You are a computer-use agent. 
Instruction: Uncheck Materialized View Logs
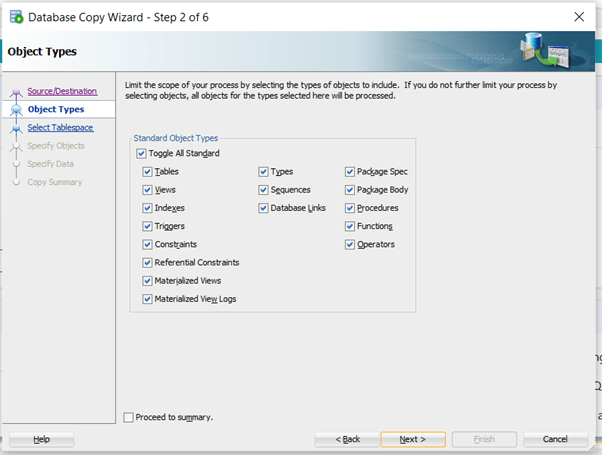click(x=148, y=298)
